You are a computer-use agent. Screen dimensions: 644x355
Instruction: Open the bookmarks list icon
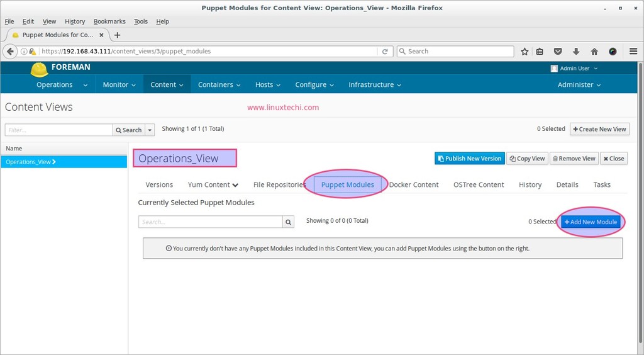pyautogui.click(x=540, y=52)
